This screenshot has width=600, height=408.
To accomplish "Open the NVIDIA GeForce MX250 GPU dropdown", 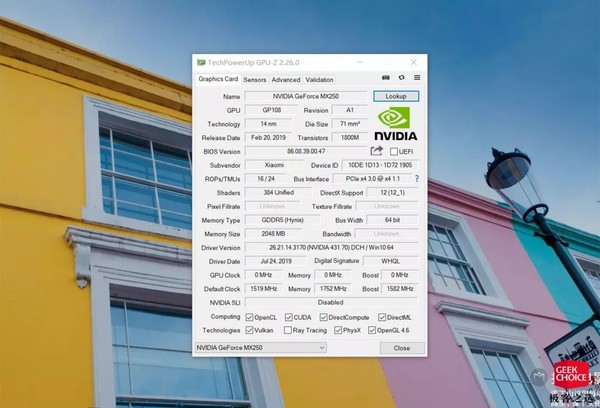I will [x=261, y=348].
